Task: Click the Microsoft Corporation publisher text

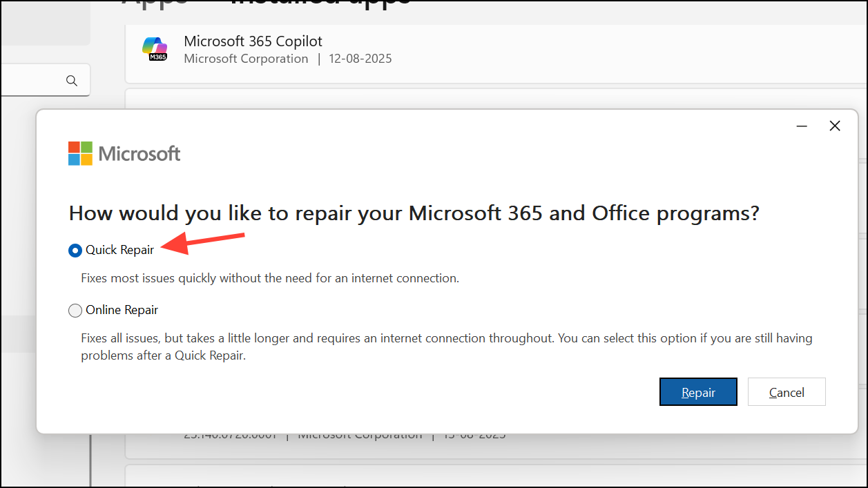Action: pos(246,59)
